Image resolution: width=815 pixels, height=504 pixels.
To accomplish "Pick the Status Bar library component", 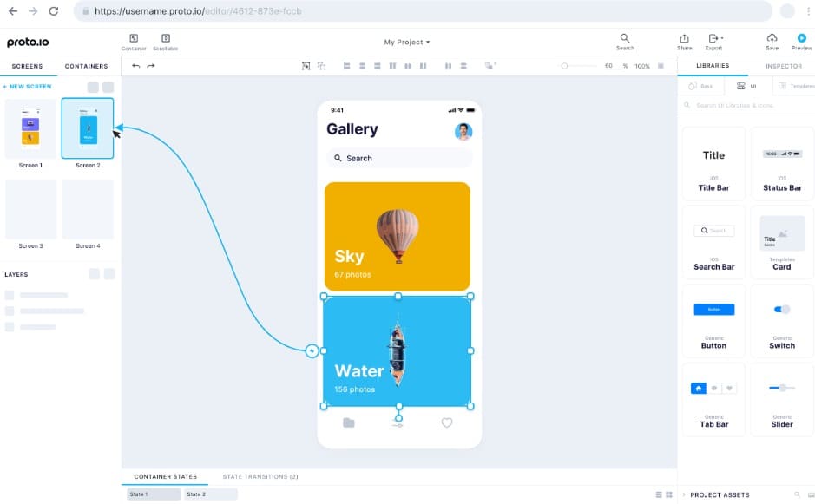I will coord(782,164).
